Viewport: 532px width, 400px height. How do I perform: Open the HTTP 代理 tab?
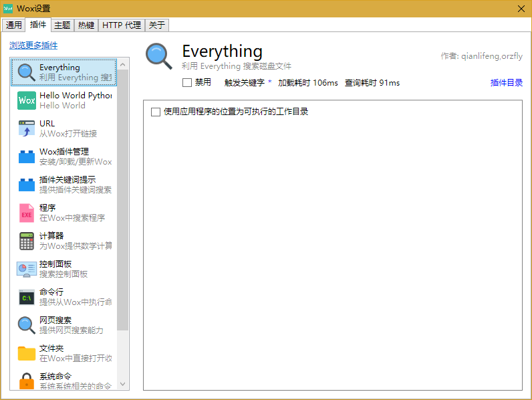point(122,25)
